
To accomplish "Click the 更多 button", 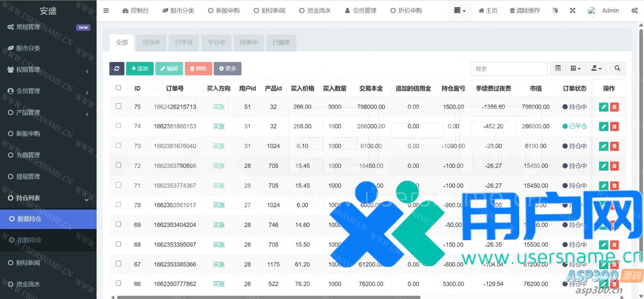I will (227, 69).
